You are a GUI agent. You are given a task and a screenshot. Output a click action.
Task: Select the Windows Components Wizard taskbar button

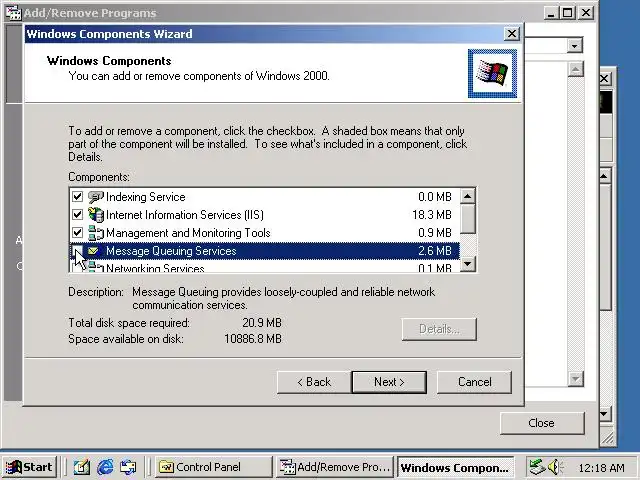456,467
